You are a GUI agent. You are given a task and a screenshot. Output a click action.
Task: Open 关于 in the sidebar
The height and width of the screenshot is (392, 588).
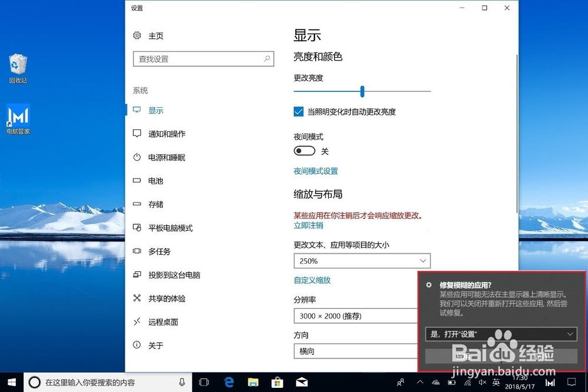point(152,346)
